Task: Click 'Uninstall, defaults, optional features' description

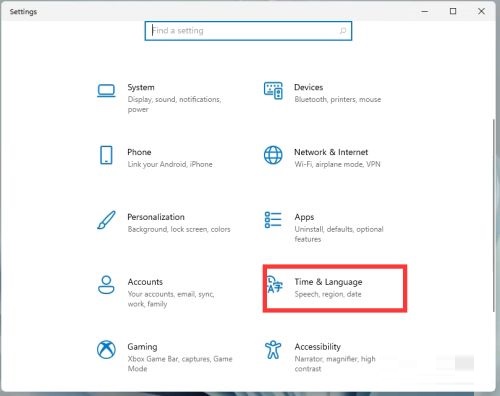Action: 339,234
